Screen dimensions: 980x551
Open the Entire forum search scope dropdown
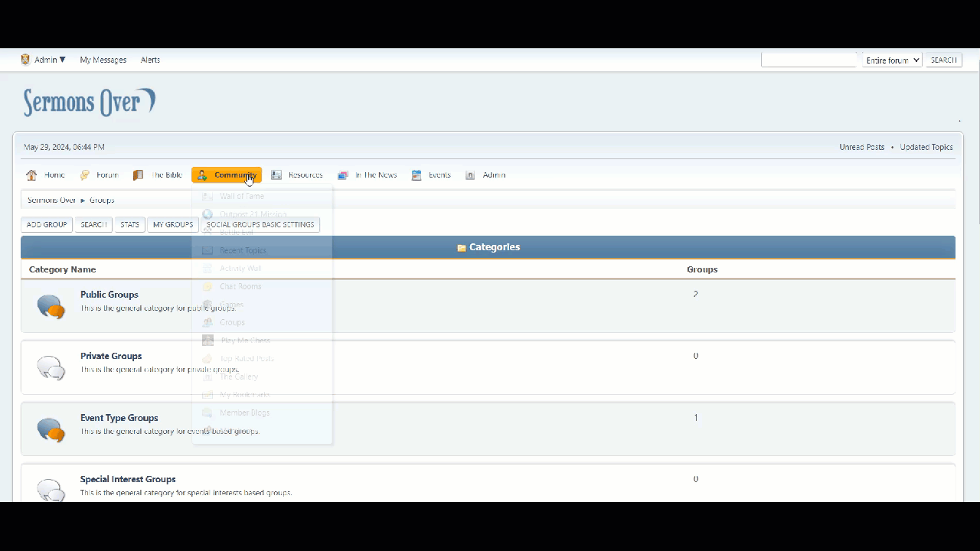[892, 60]
